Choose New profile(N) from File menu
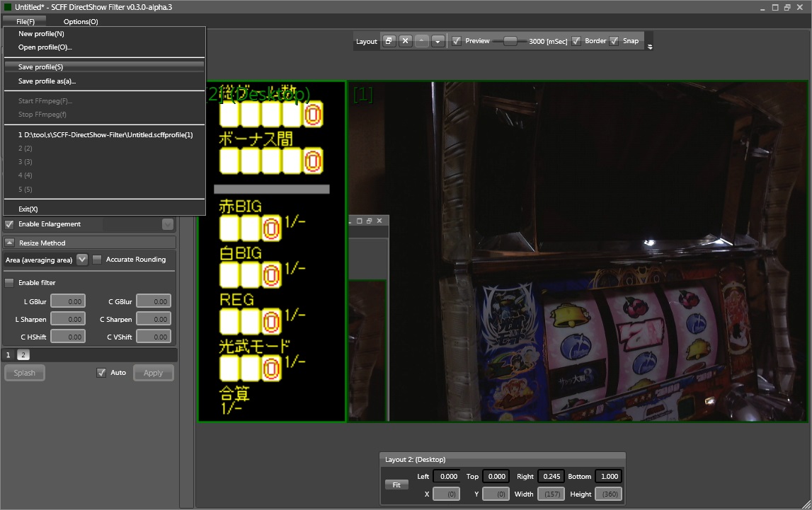The height and width of the screenshot is (510, 812). pyautogui.click(x=104, y=34)
